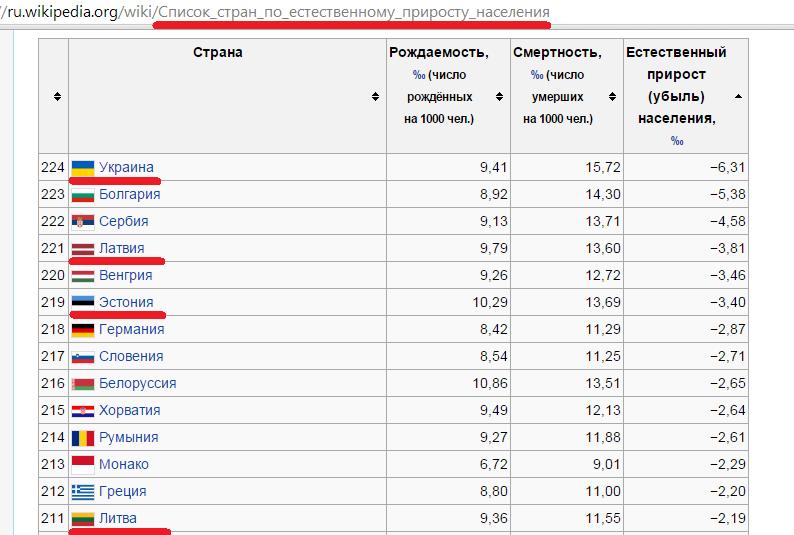Viewport: 794px width, 535px height.
Task: Click the Croatia flag icon
Action: click(83, 411)
